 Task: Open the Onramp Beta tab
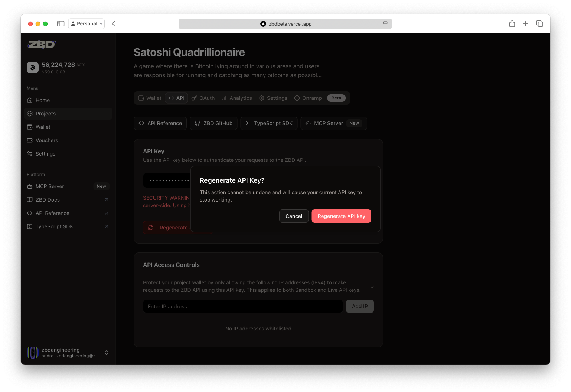[x=308, y=98]
